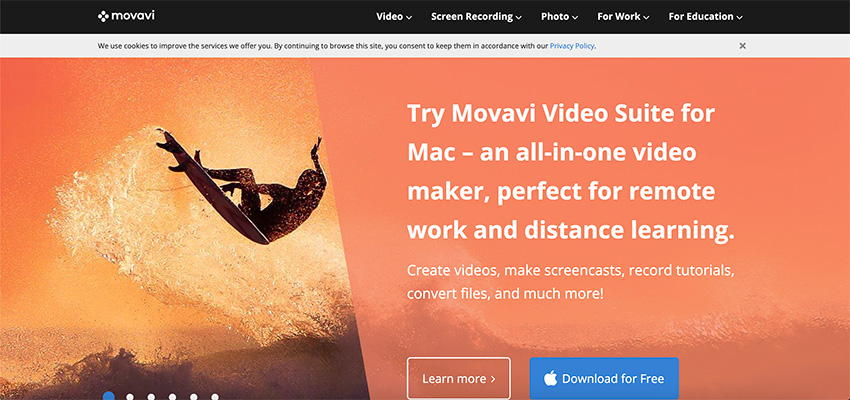Open the Video dropdown menu
Screen dimensions: 850x400
[394, 17]
